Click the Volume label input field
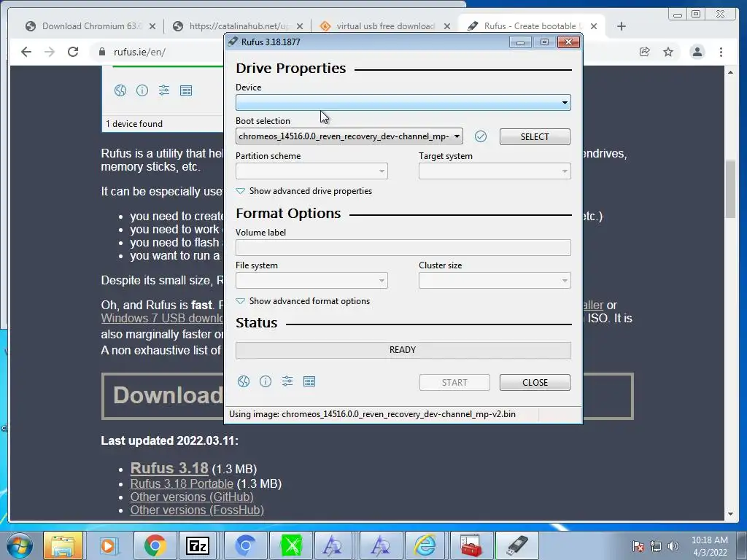This screenshot has width=747, height=560. pos(403,248)
